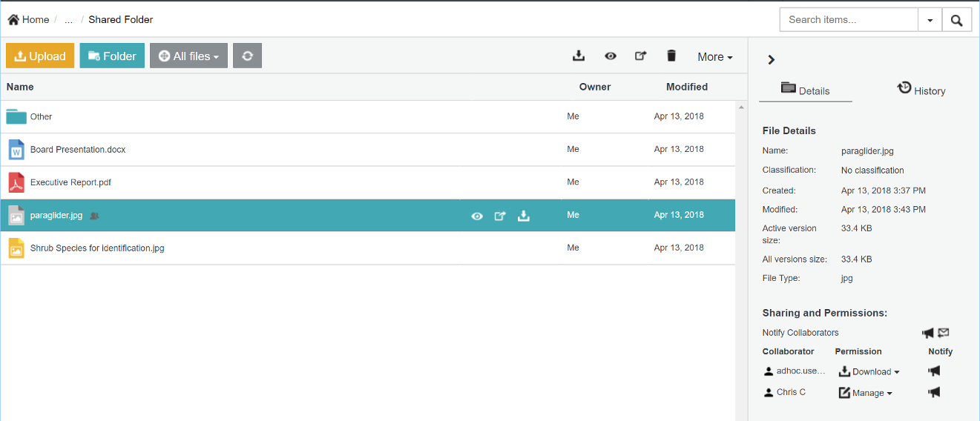Click the toolbar download icon

coord(579,56)
